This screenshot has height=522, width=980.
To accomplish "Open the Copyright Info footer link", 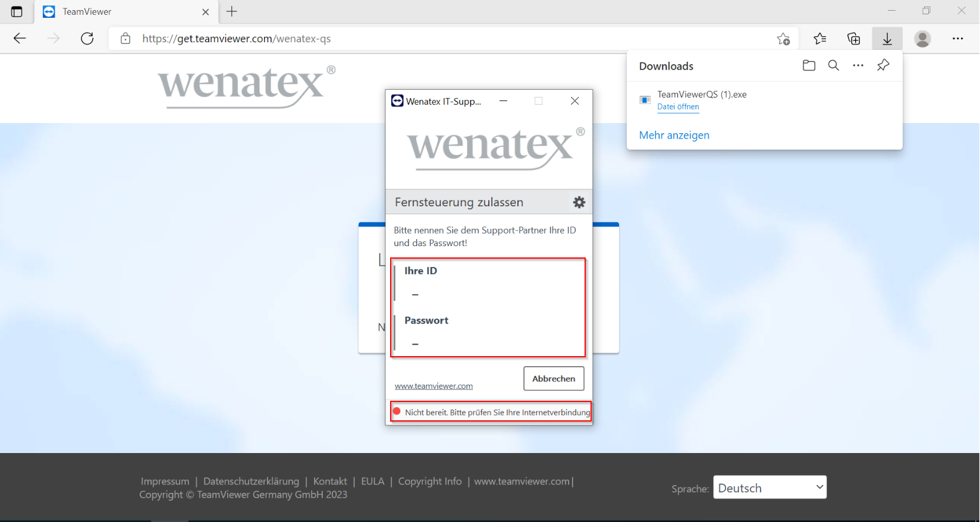I will pos(430,482).
